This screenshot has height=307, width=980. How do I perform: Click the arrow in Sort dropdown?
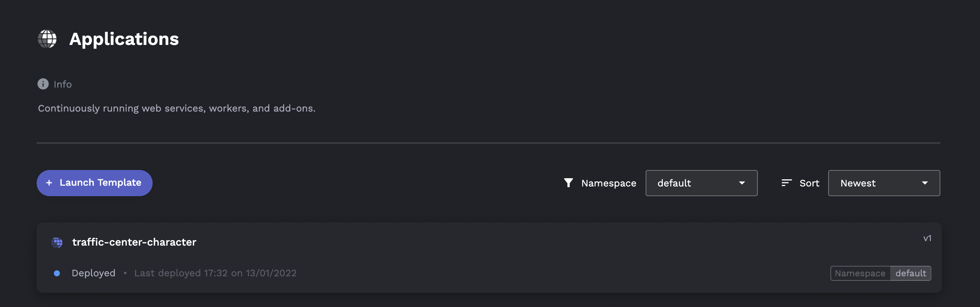(925, 183)
